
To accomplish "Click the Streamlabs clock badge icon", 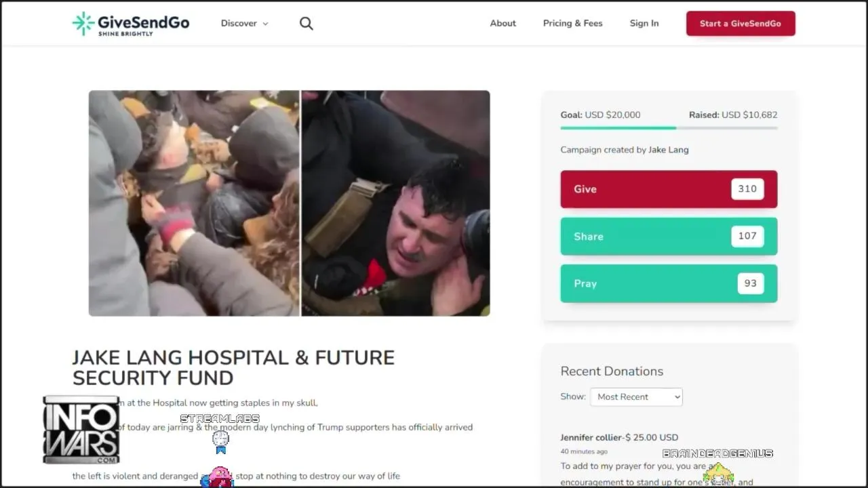I will pyautogui.click(x=220, y=442).
